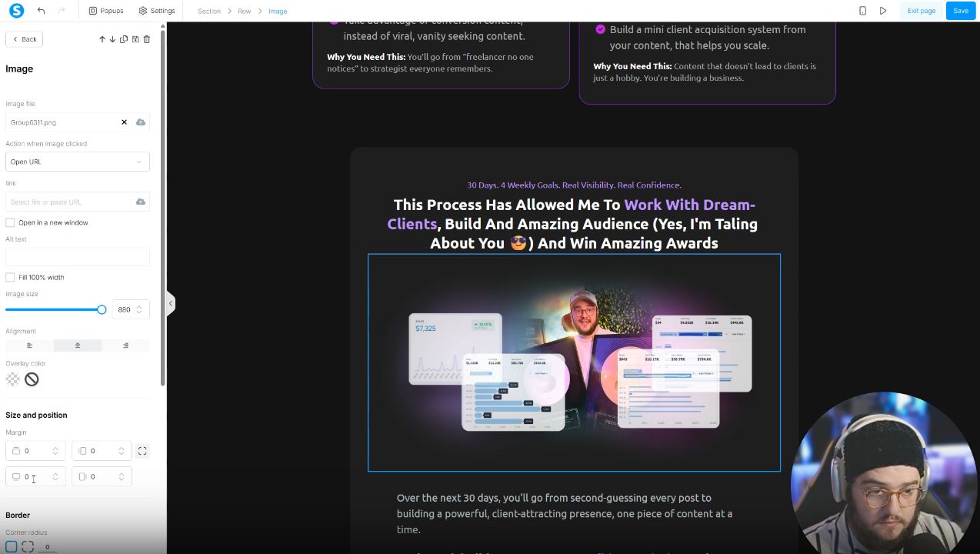Save the page
Screen dimensions: 980x554
point(961,11)
